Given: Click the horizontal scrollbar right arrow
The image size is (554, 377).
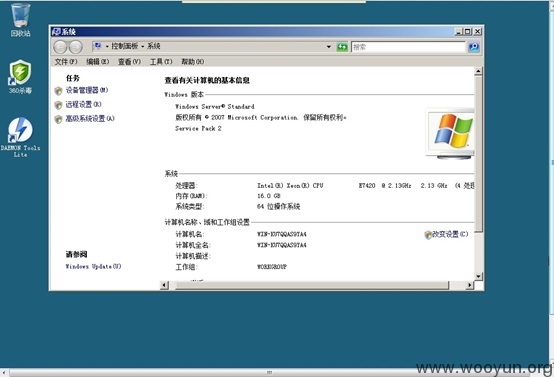Looking at the screenshot, I should pos(470,285).
